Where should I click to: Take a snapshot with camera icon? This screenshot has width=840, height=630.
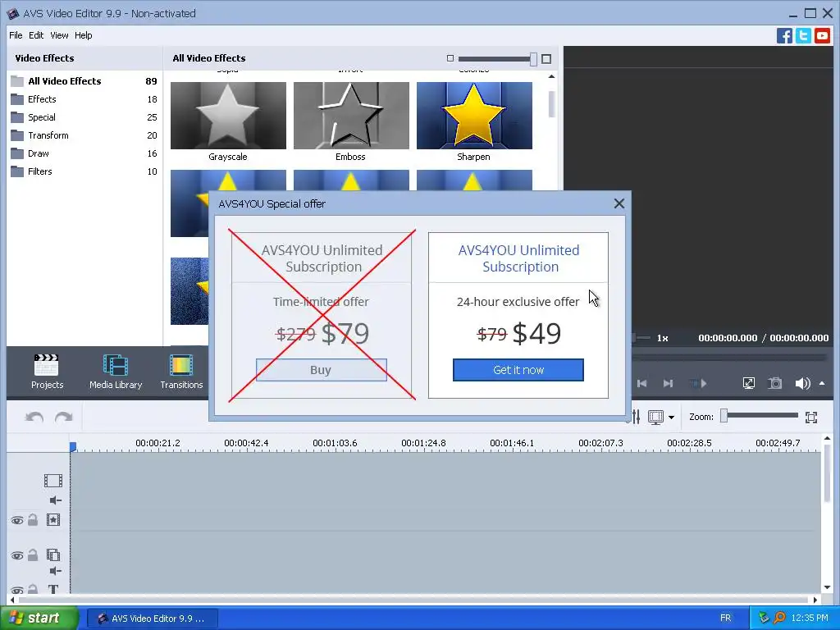tap(774, 384)
